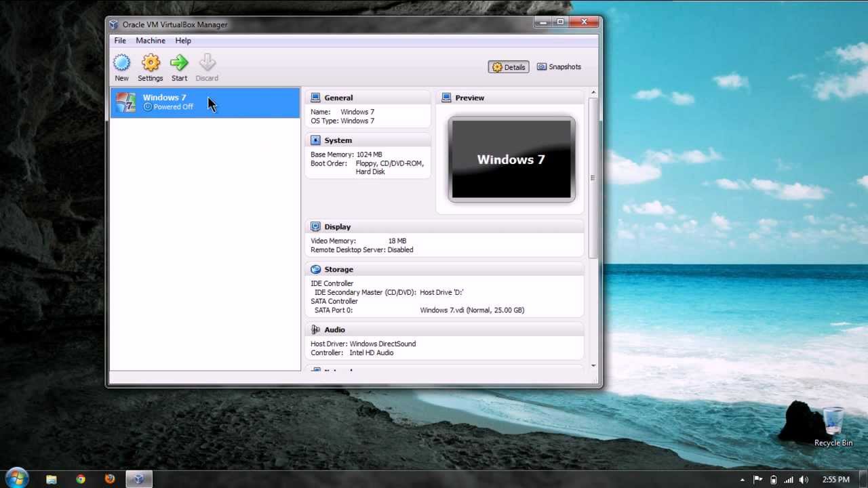Screen dimensions: 868x488
Task: Click the VirtualBox title bar cube icon
Action: click(x=113, y=24)
